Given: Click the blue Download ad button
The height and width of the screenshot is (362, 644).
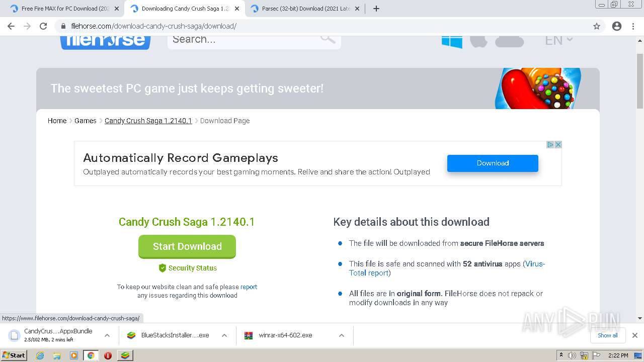Looking at the screenshot, I should [493, 163].
